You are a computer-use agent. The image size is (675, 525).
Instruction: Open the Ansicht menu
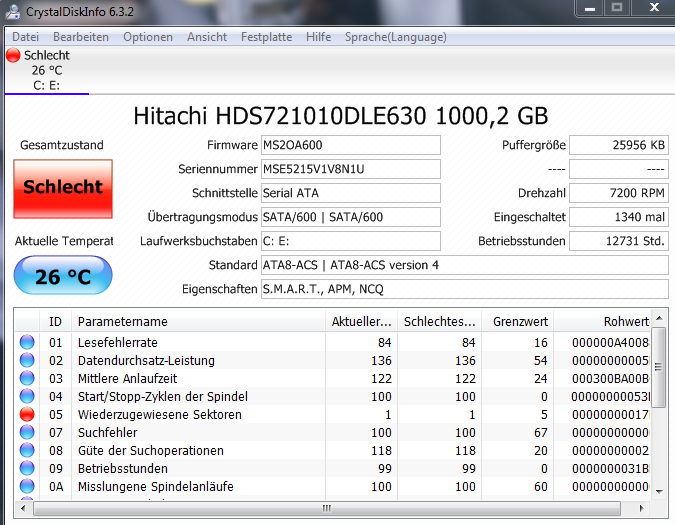click(x=207, y=37)
